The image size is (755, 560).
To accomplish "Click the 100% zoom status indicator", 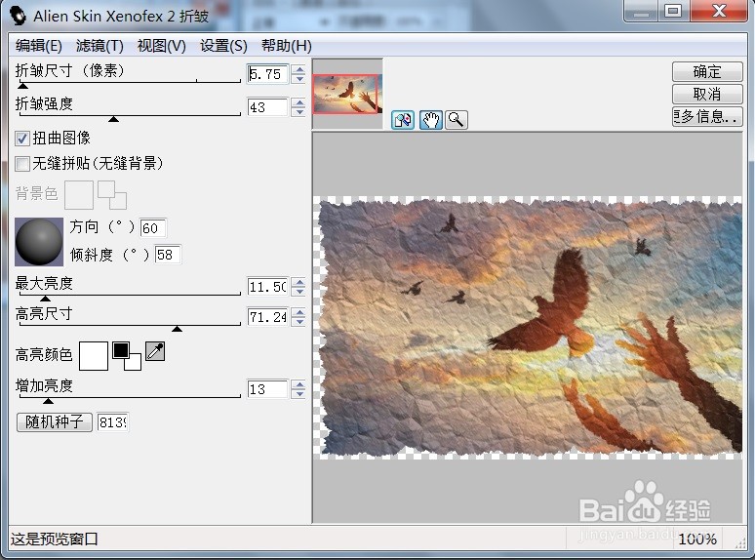I will (697, 539).
